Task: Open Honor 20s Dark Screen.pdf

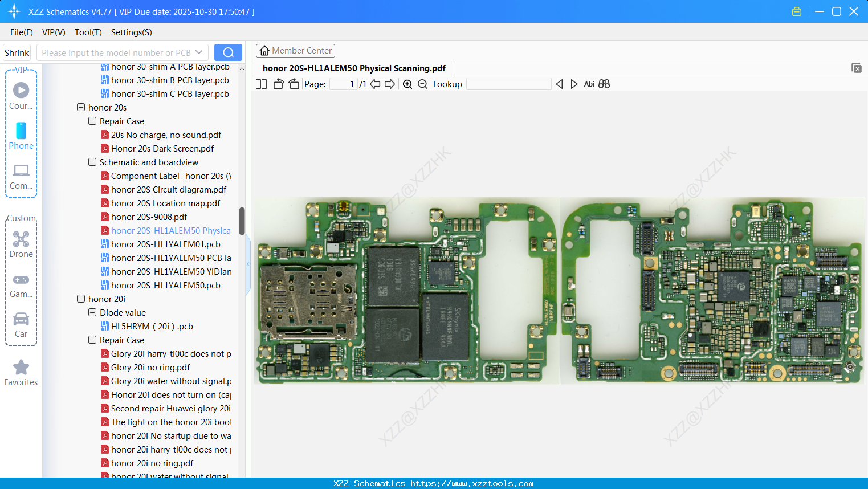Action: point(162,149)
